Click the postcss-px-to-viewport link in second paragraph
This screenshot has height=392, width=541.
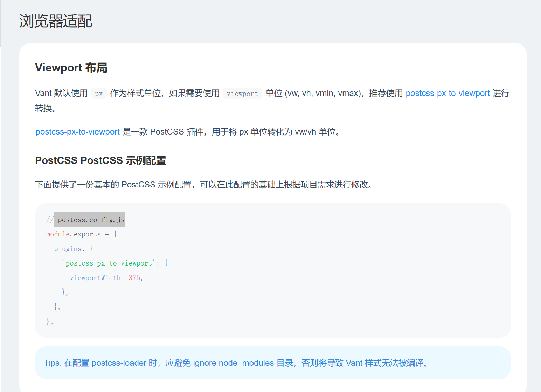[x=77, y=132]
